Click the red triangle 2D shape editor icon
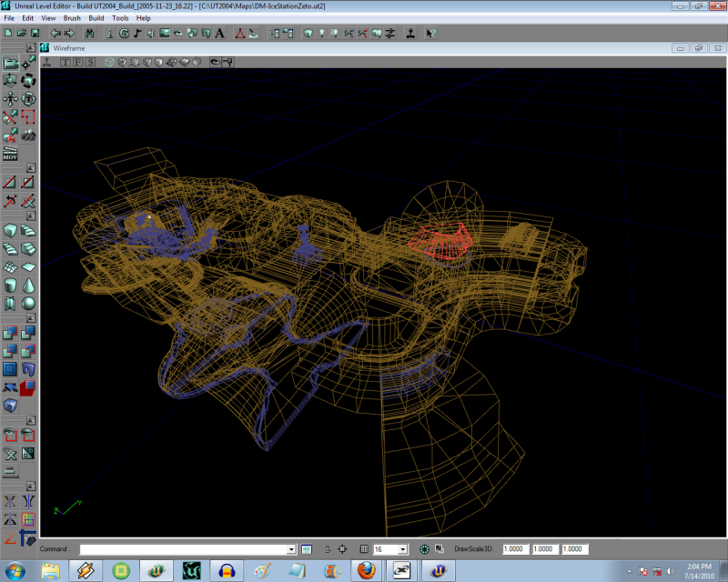Viewport: 728px width, 582px height. coord(240,33)
